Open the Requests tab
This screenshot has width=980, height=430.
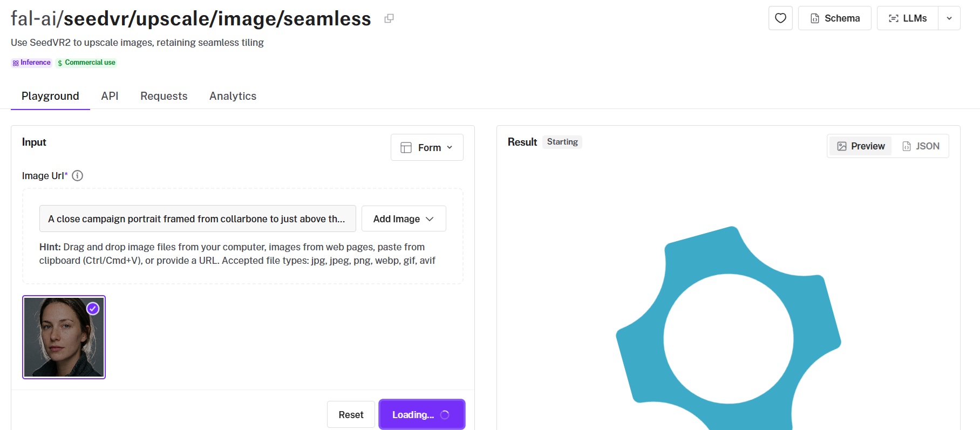tap(164, 96)
